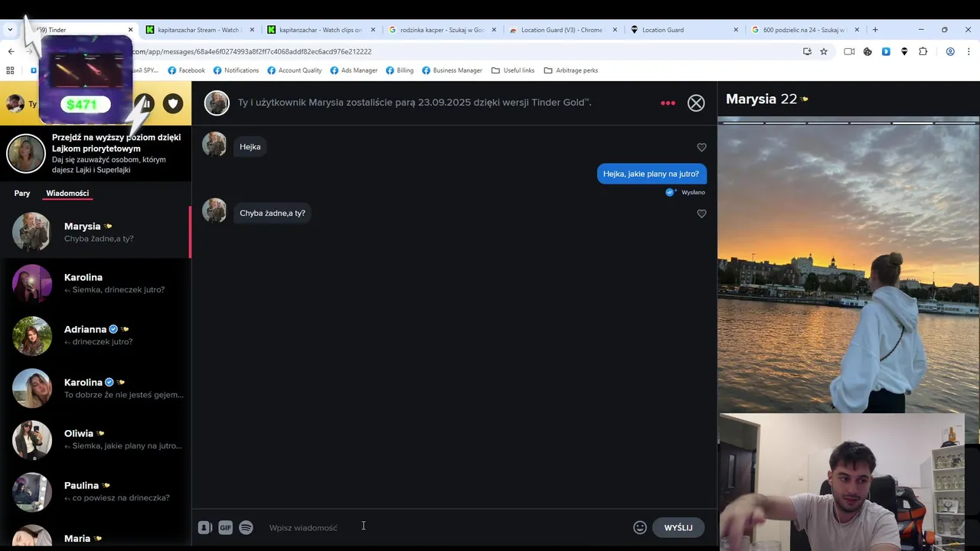
Task: Close the Marysia conversation with X
Action: point(696,103)
